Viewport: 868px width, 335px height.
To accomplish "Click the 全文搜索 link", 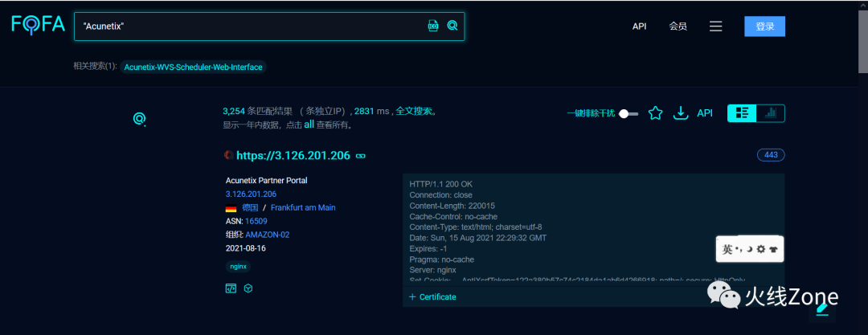I will pyautogui.click(x=414, y=112).
